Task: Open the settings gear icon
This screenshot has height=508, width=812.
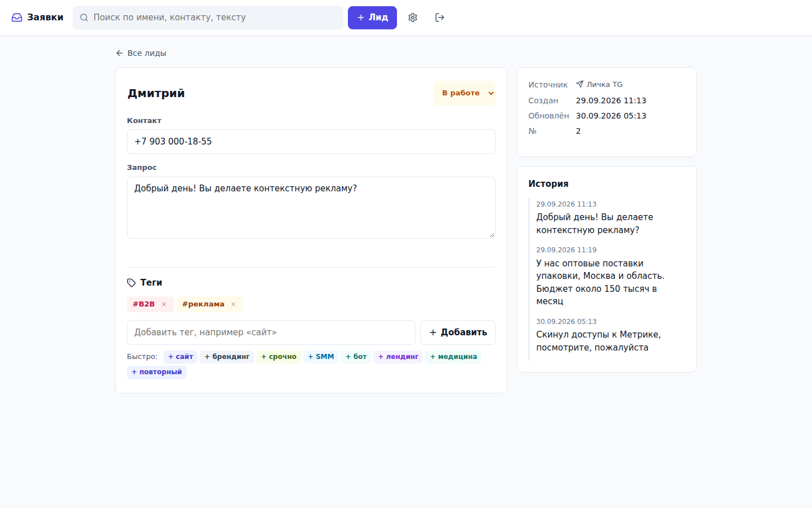Action: tap(413, 17)
